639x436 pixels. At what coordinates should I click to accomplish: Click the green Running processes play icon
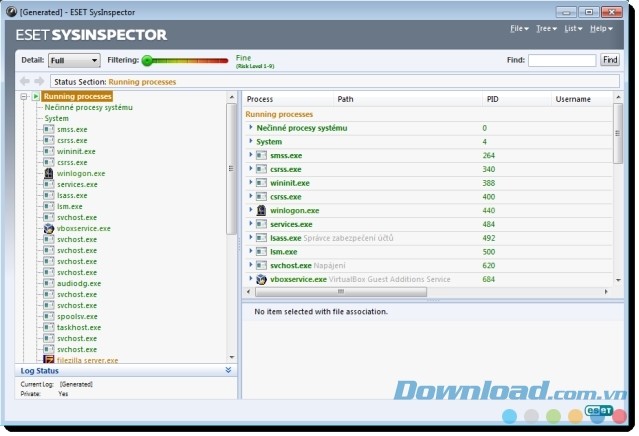click(x=36, y=96)
